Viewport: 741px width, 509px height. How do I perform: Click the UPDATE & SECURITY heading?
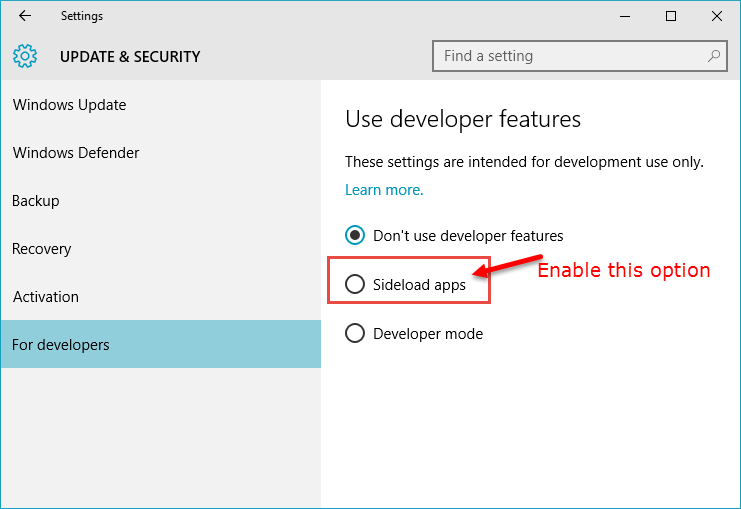point(130,56)
